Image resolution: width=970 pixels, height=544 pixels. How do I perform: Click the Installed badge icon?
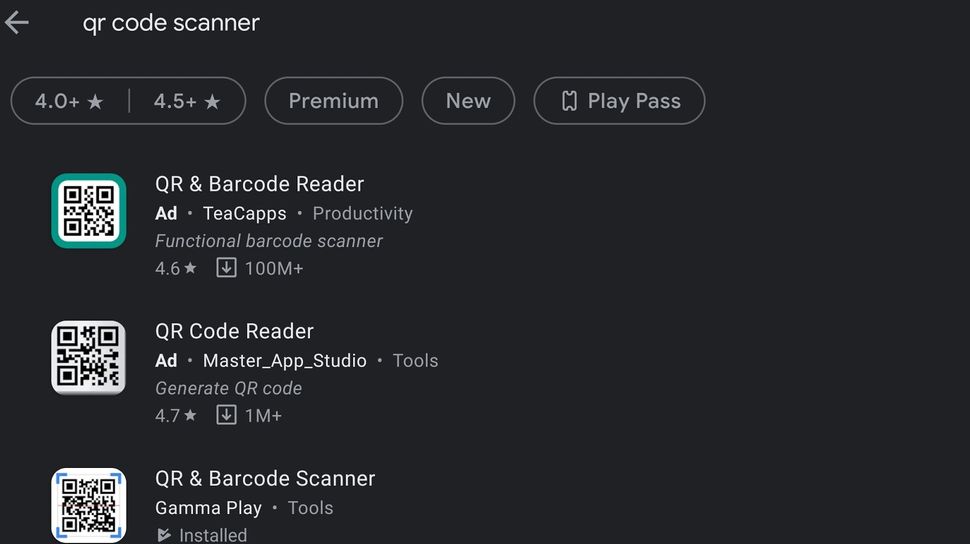click(x=164, y=535)
